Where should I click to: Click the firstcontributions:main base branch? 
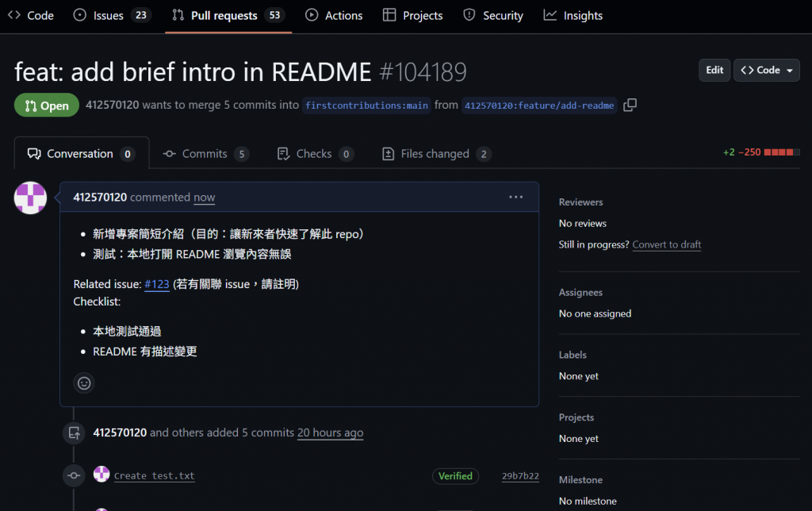(x=366, y=106)
